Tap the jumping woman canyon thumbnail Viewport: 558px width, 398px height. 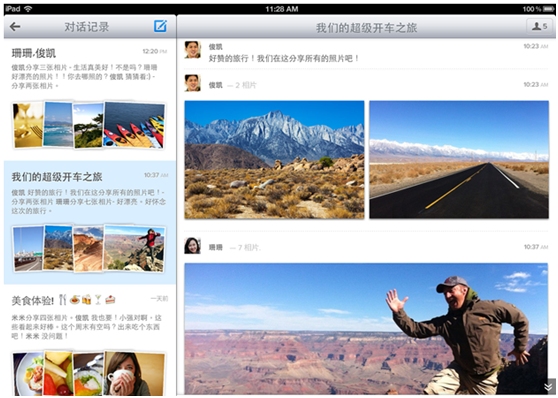click(x=135, y=248)
